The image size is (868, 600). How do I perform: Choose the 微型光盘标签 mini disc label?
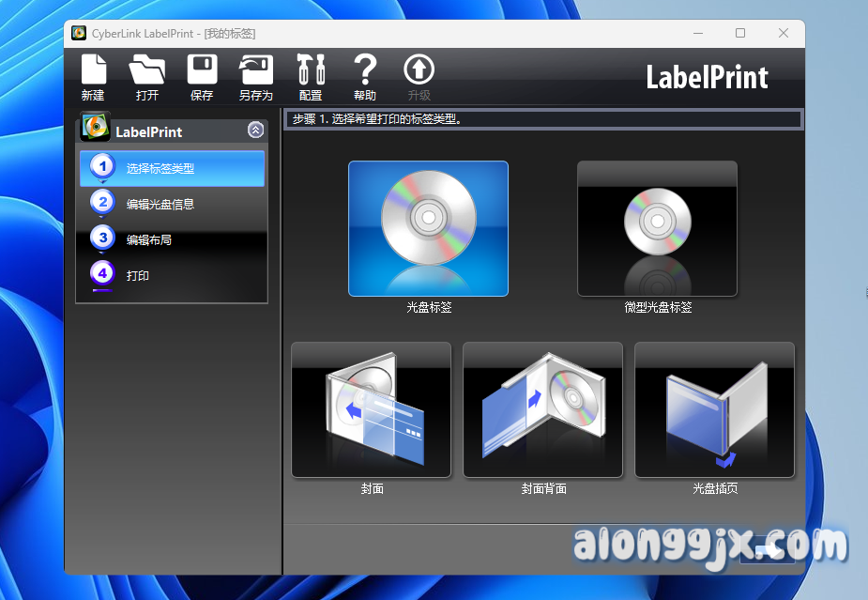[657, 228]
